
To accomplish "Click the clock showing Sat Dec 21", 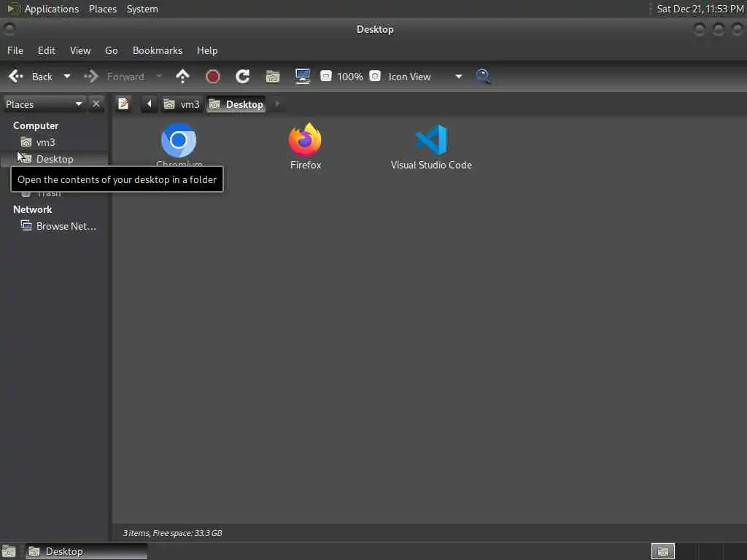I will coord(700,9).
